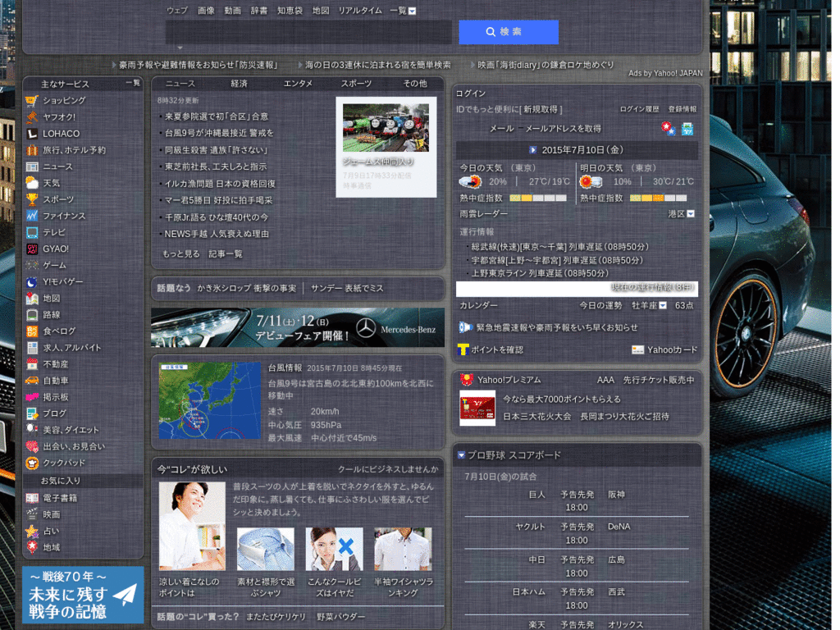The width and height of the screenshot is (840, 630).
Task: Click the ヤフオク! auction icon
Action: (x=32, y=117)
